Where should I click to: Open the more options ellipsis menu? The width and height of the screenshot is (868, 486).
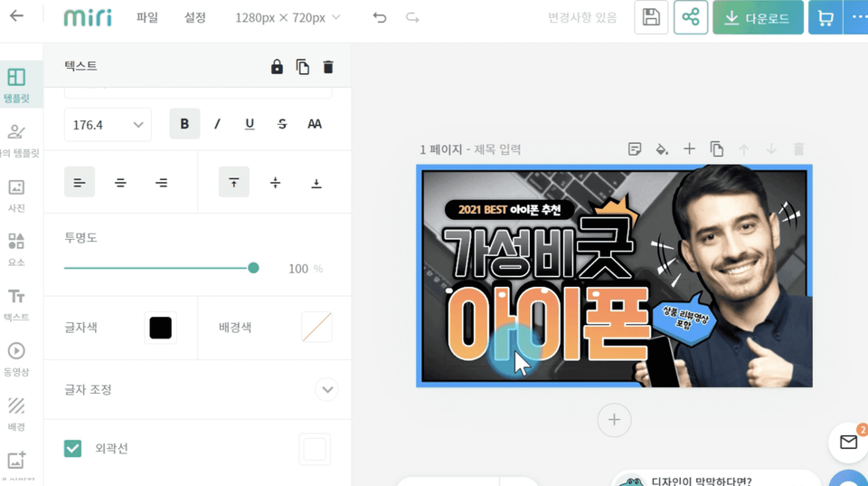pyautogui.click(x=857, y=18)
